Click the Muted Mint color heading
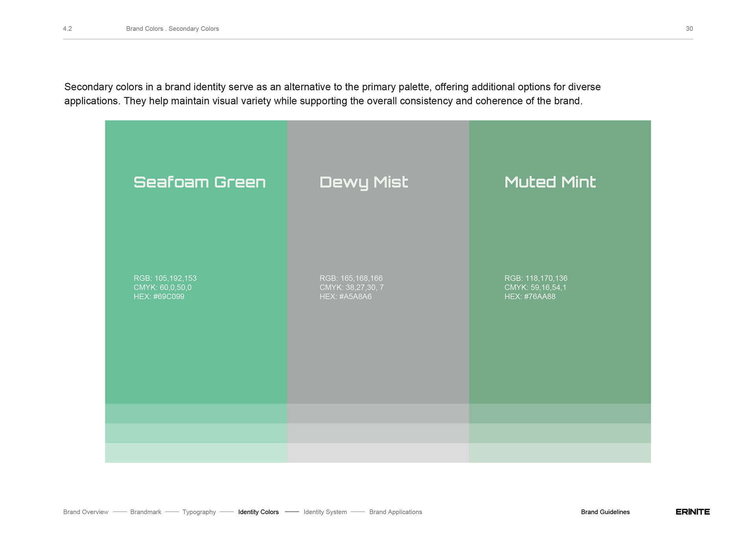The width and height of the screenshot is (756, 533). pos(550,182)
